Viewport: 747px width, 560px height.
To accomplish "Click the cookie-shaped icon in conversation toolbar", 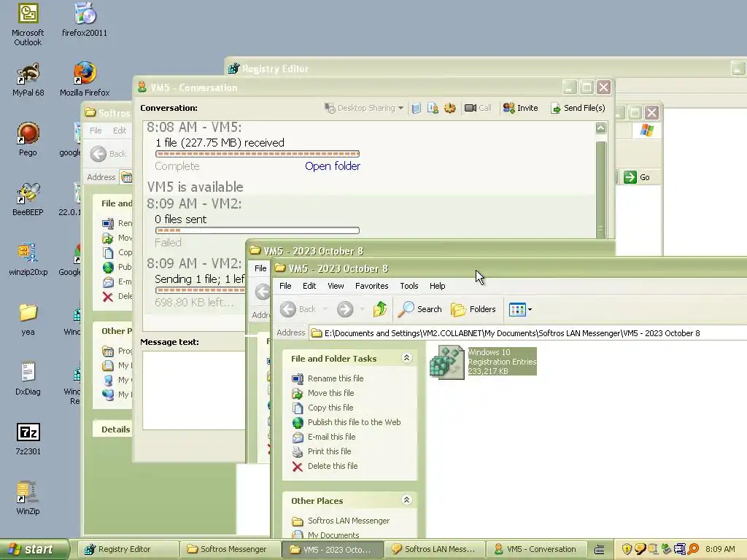I will point(449,108).
